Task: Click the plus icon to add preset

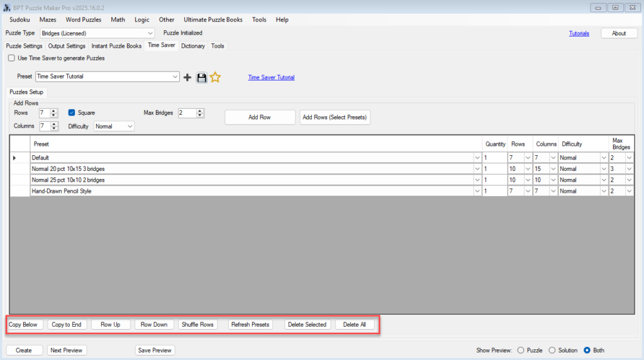Action: point(187,77)
